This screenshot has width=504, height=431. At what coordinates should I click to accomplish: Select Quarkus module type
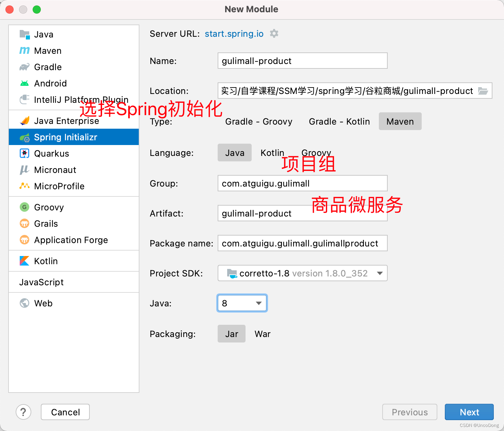point(74,154)
